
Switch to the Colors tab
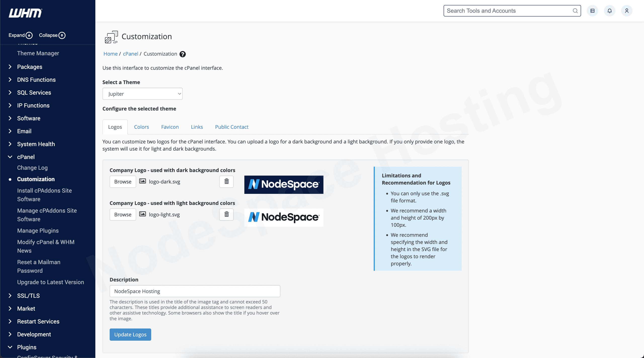click(x=141, y=127)
